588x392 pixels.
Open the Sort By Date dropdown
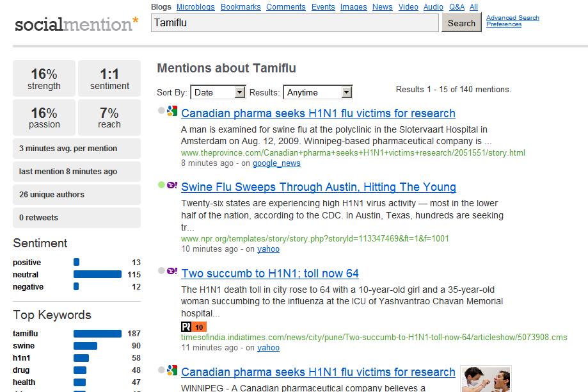(x=218, y=92)
